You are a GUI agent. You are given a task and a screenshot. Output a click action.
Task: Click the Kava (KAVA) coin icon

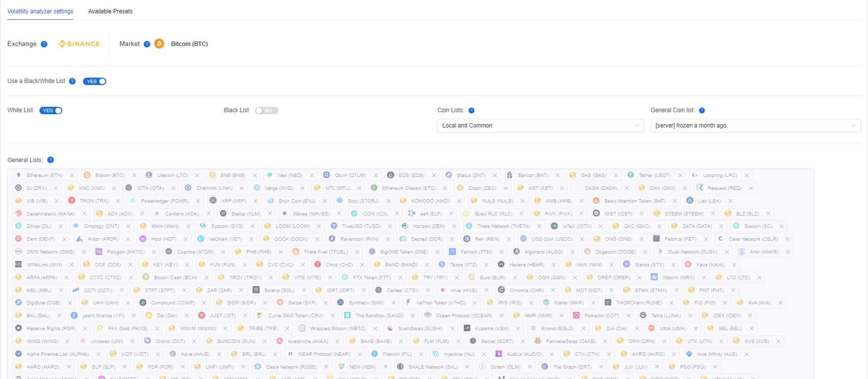[687, 264]
